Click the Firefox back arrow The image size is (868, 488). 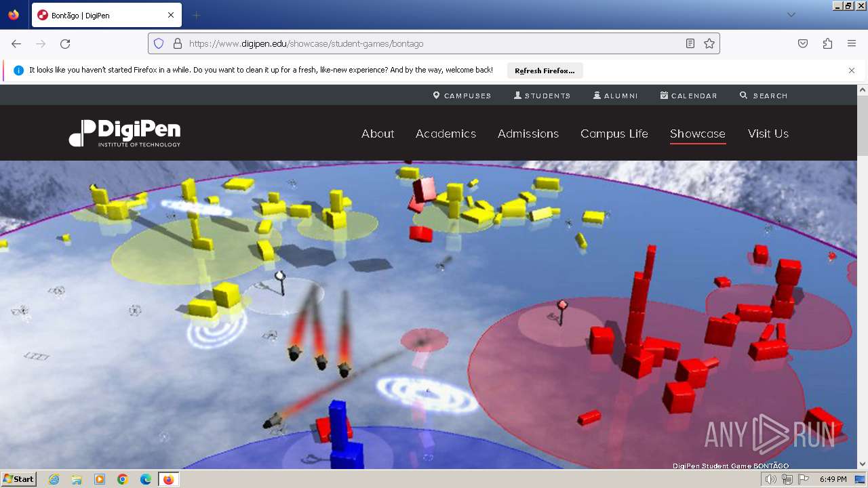[x=16, y=43]
